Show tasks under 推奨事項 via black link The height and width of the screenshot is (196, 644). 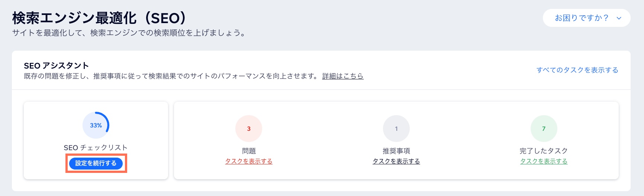click(396, 161)
